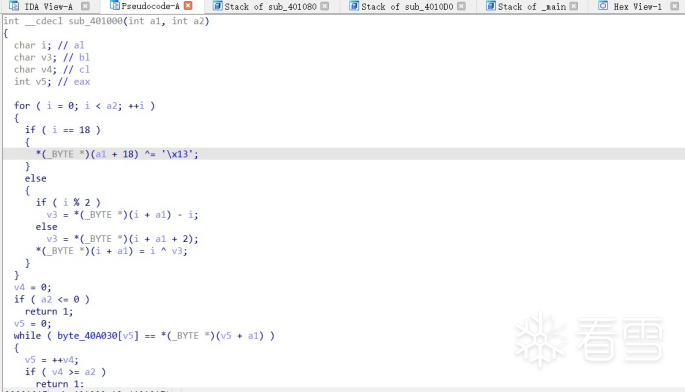Open the Stack of sub_4010D0 tab
This screenshot has height=392, width=685.
(x=407, y=7)
